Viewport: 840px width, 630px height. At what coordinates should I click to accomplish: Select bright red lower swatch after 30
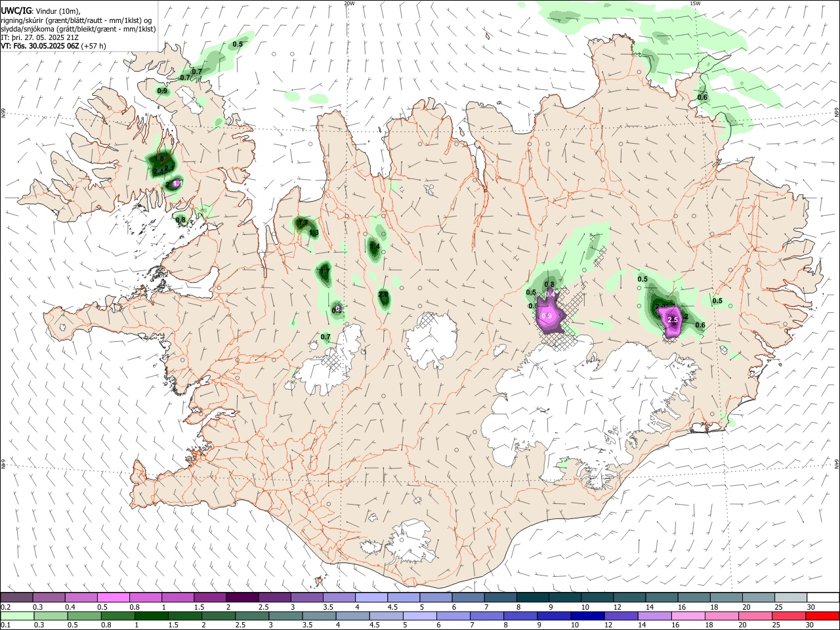pos(822,616)
